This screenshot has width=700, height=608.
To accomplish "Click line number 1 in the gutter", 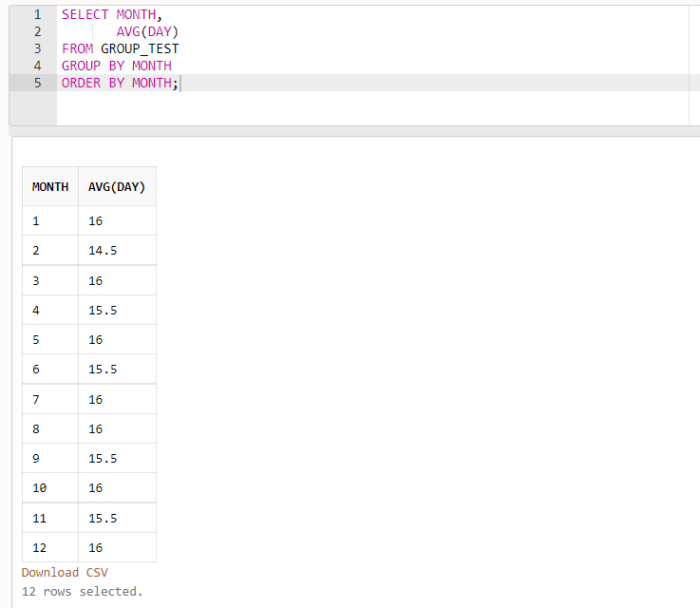I will [37, 15].
